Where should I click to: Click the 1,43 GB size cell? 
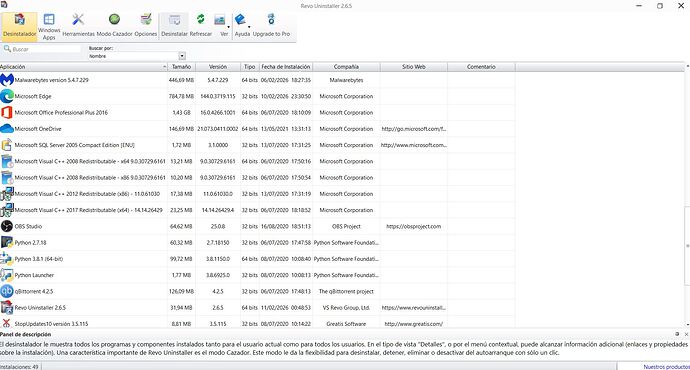(181, 113)
